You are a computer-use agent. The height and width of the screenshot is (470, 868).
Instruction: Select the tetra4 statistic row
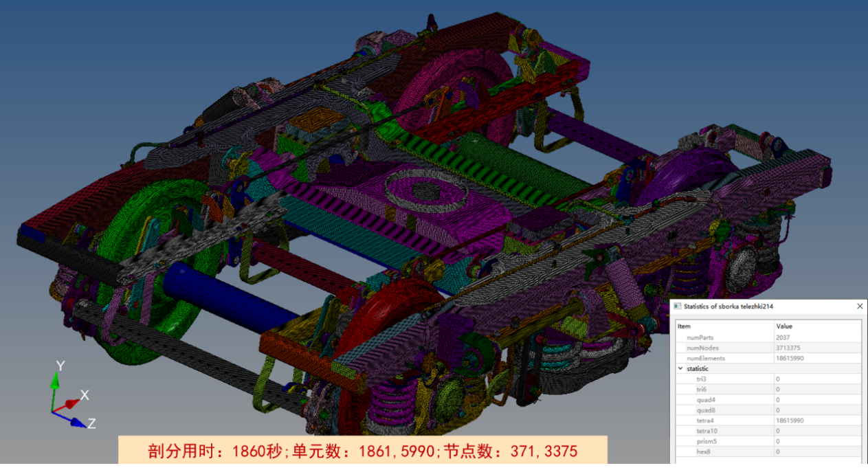705,421
